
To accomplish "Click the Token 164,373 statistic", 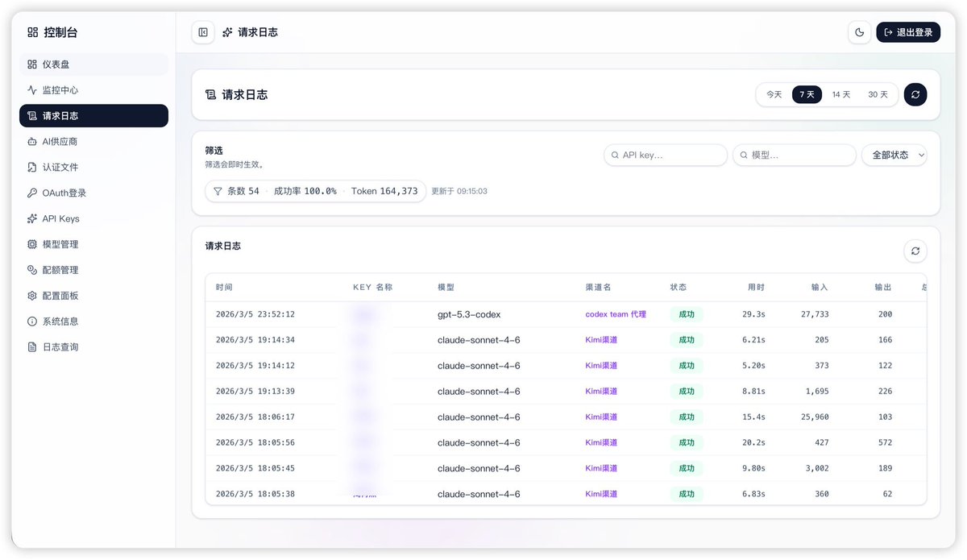I will (x=384, y=191).
